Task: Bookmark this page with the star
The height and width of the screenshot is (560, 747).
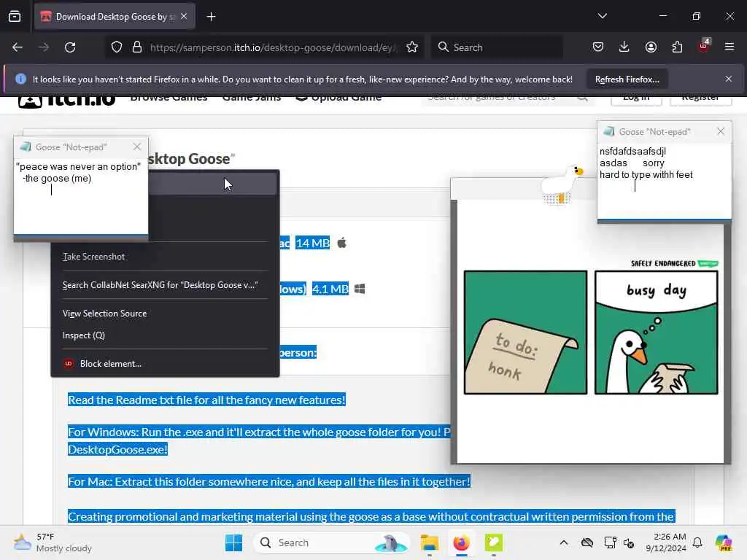Action: 412,47
